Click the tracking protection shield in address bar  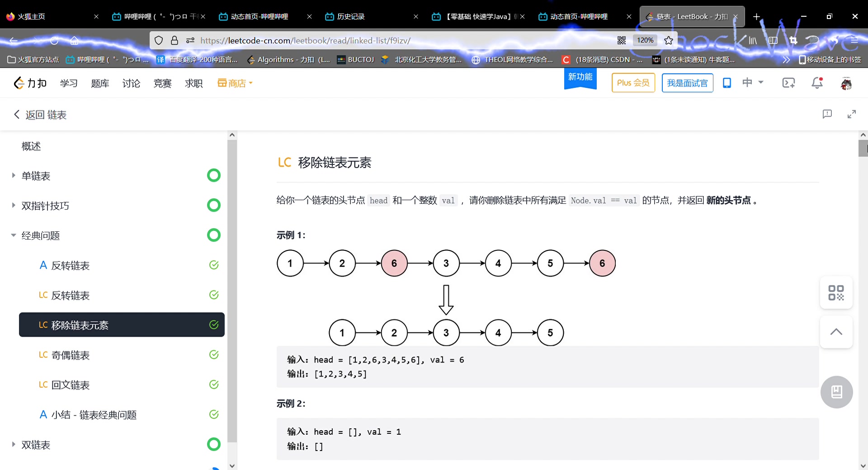159,40
